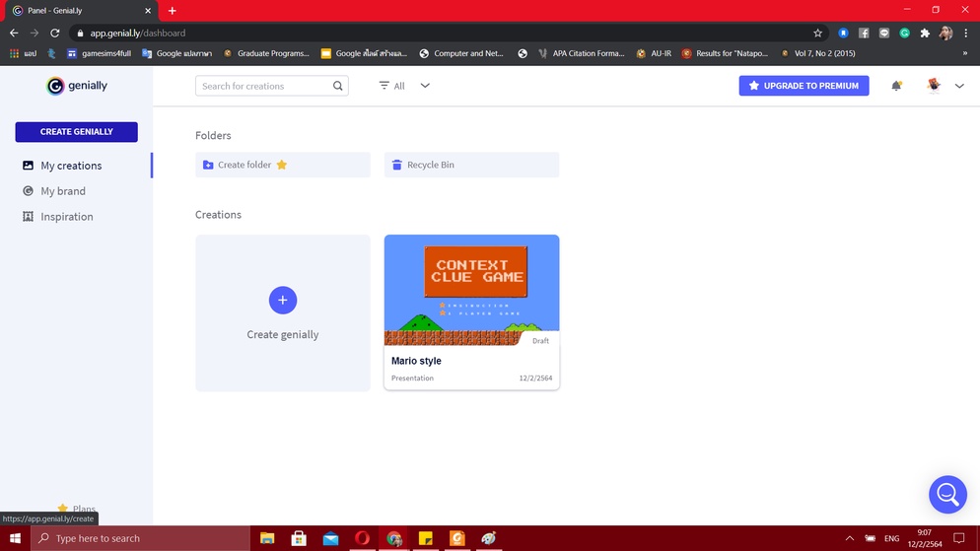980x551 pixels.
Task: Click the filter lines icon
Action: click(x=384, y=86)
